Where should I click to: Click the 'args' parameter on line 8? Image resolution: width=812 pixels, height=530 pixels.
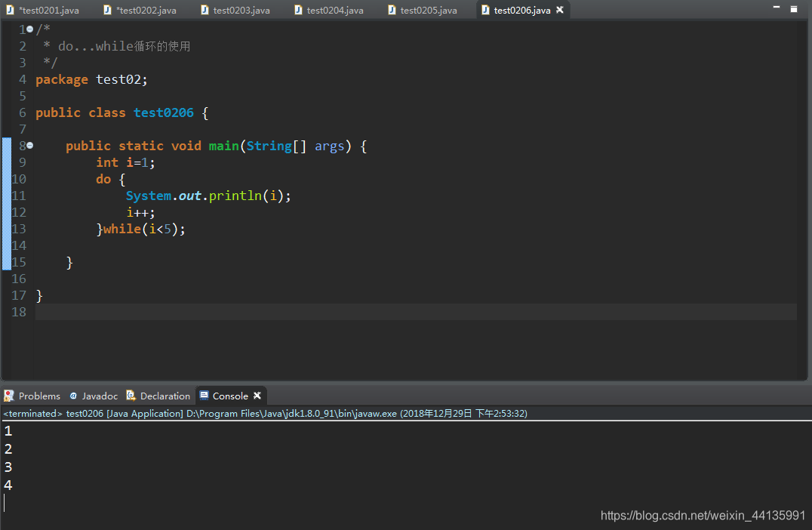pos(329,146)
